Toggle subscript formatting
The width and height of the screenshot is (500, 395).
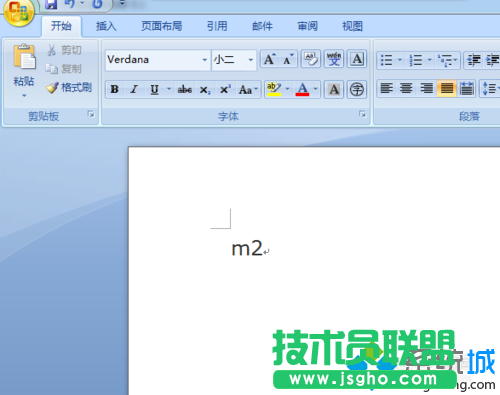pyautogui.click(x=205, y=89)
